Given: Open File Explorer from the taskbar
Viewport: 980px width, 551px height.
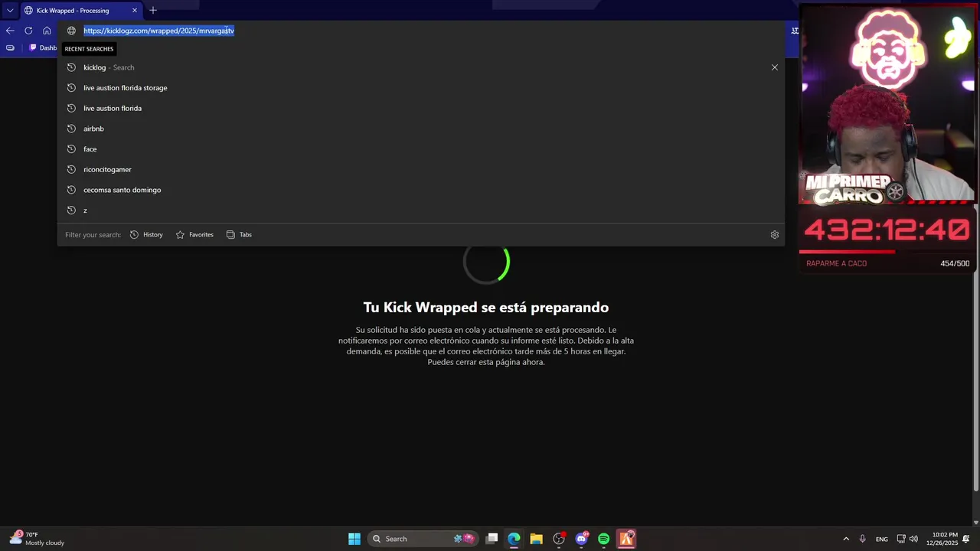Looking at the screenshot, I should tap(536, 539).
